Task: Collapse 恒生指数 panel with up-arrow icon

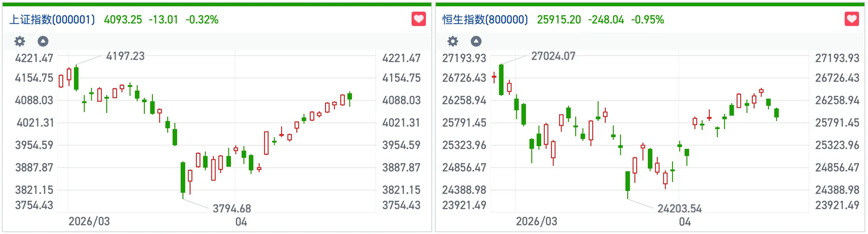Action: pos(476,42)
